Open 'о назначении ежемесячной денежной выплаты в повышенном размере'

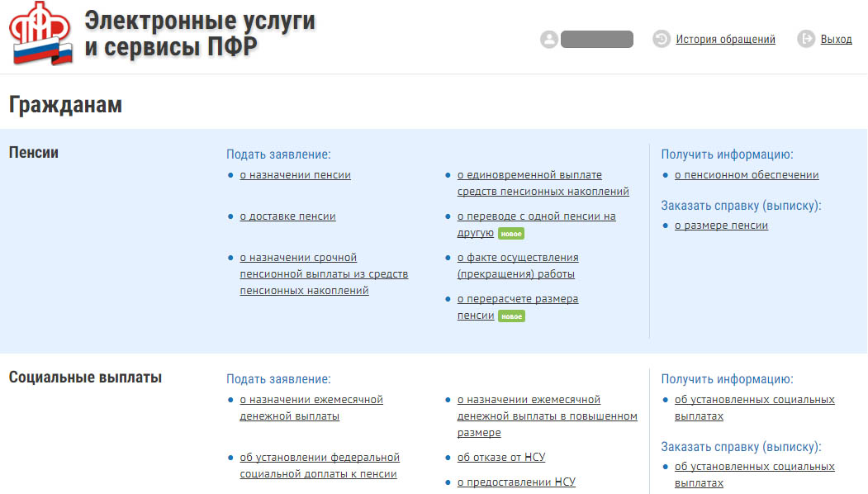click(x=547, y=416)
